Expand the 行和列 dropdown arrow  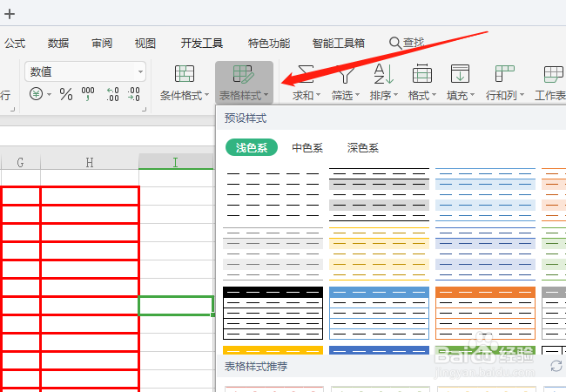pyautogui.click(x=522, y=95)
